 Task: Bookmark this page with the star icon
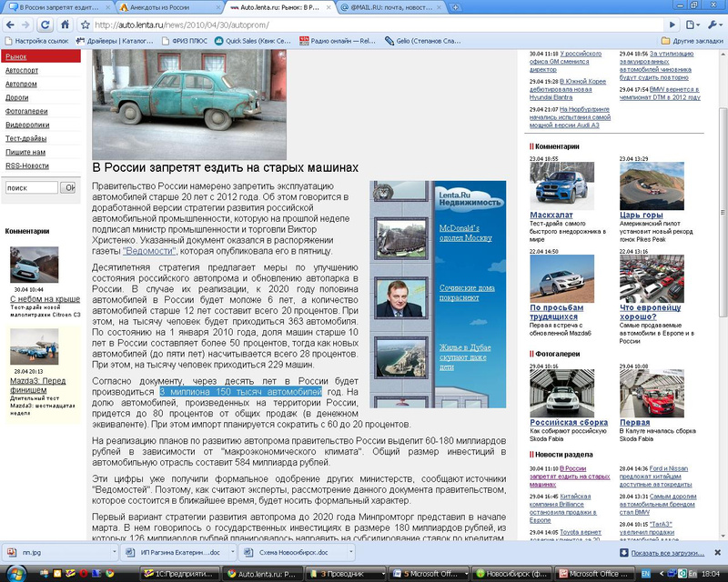85,25
